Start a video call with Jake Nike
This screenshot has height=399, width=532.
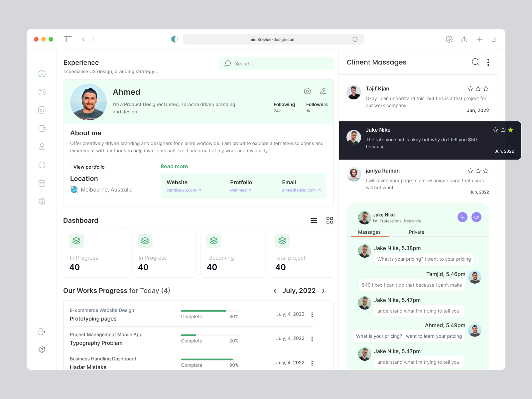tap(476, 217)
